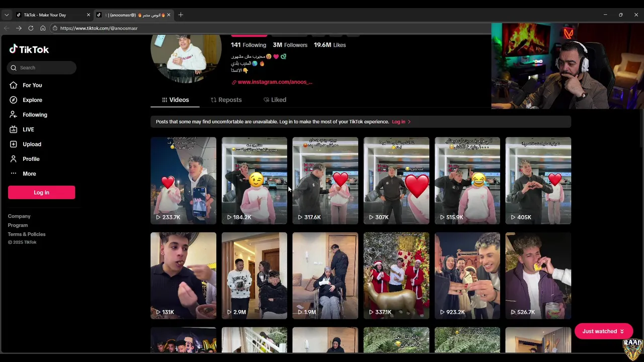The height and width of the screenshot is (362, 644).
Task: Click the Just watched dropdown button
Action: coord(603,331)
